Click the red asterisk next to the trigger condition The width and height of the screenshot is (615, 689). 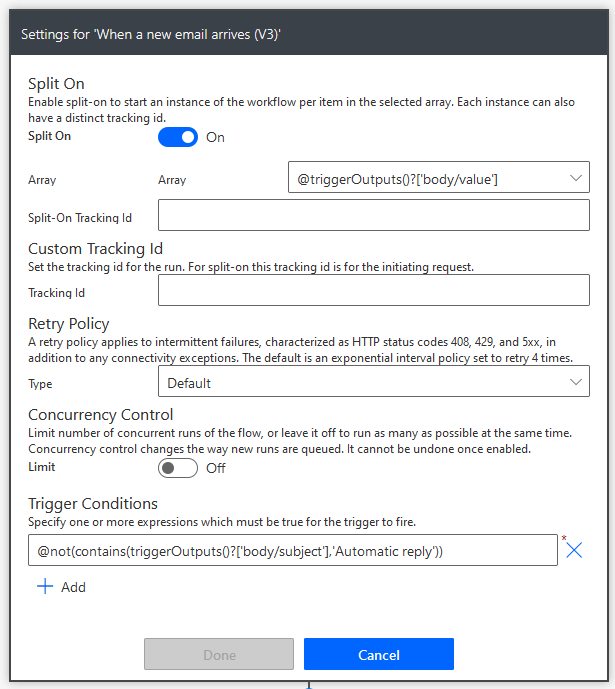pyautogui.click(x=563, y=541)
